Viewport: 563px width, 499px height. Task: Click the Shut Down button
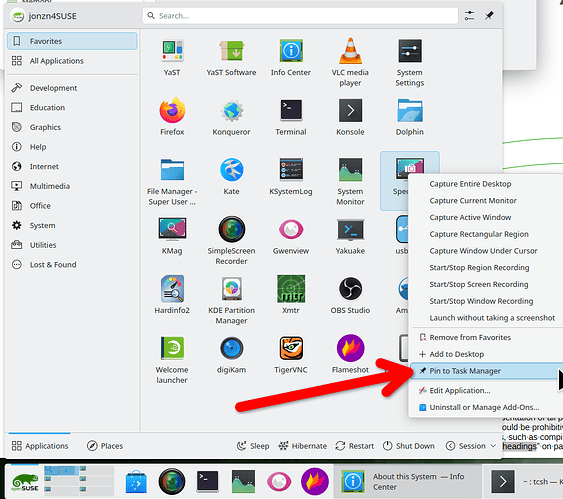(x=408, y=446)
